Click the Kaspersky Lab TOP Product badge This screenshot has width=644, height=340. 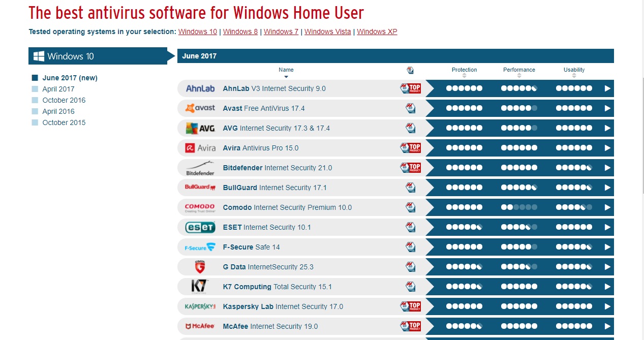point(410,306)
